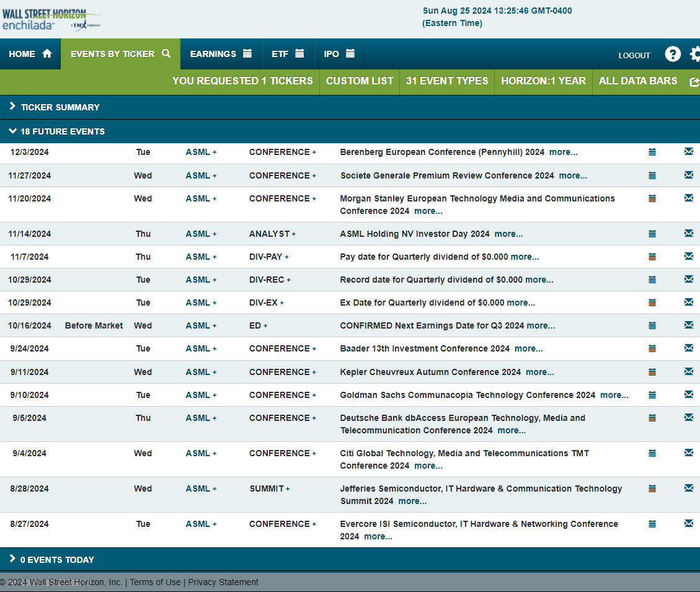Open more link for Goldman Sachs Communacopia
Screen dimensions: 700x592
[614, 395]
